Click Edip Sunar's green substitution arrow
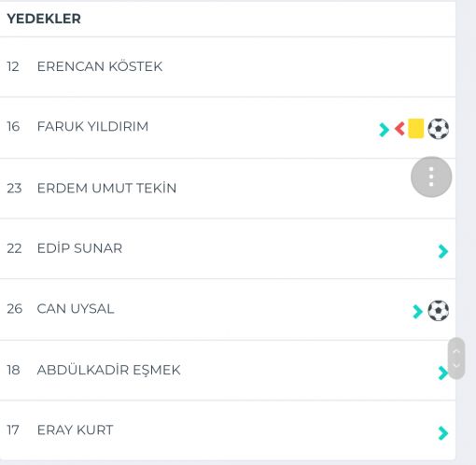 click(x=443, y=251)
